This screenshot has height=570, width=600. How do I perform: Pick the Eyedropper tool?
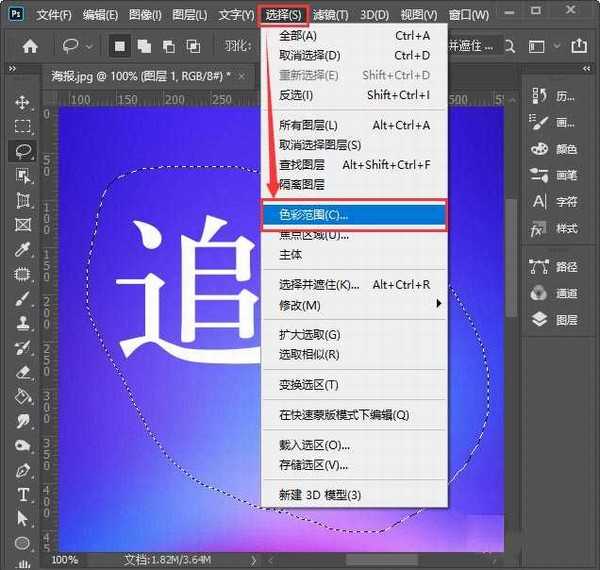click(x=23, y=250)
